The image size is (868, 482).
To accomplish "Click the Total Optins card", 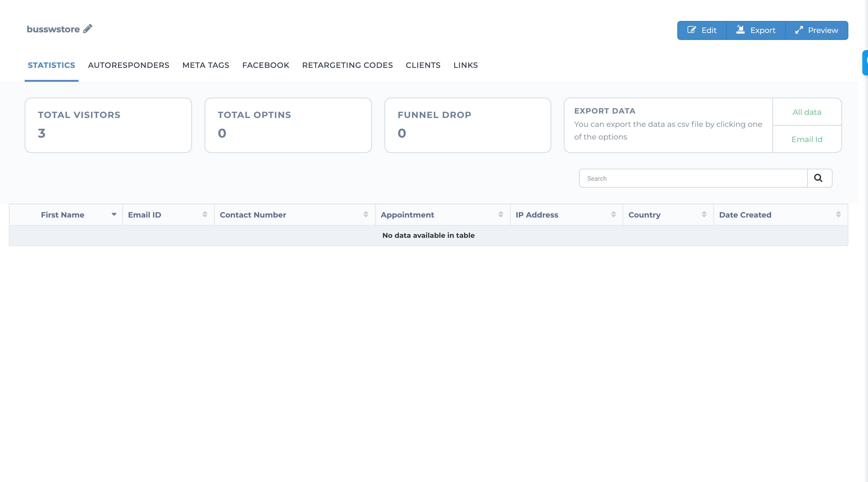I will point(288,125).
